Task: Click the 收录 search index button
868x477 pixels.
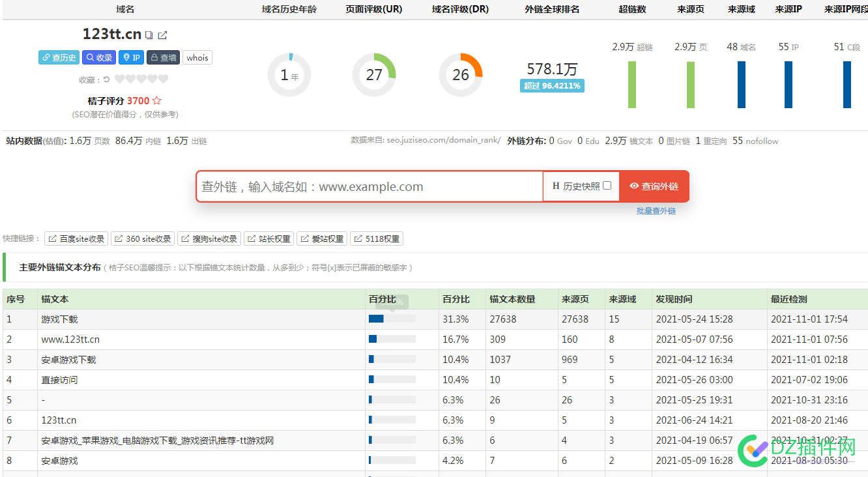Action: pos(99,57)
